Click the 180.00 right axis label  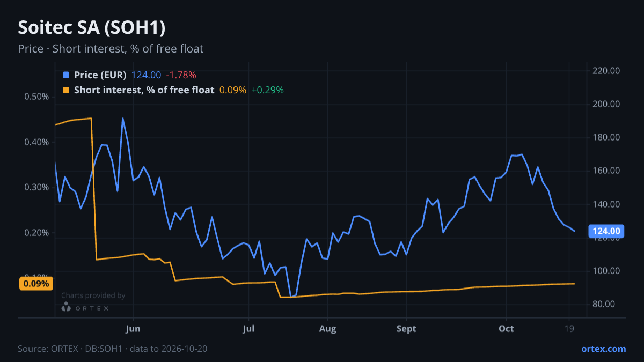606,137
